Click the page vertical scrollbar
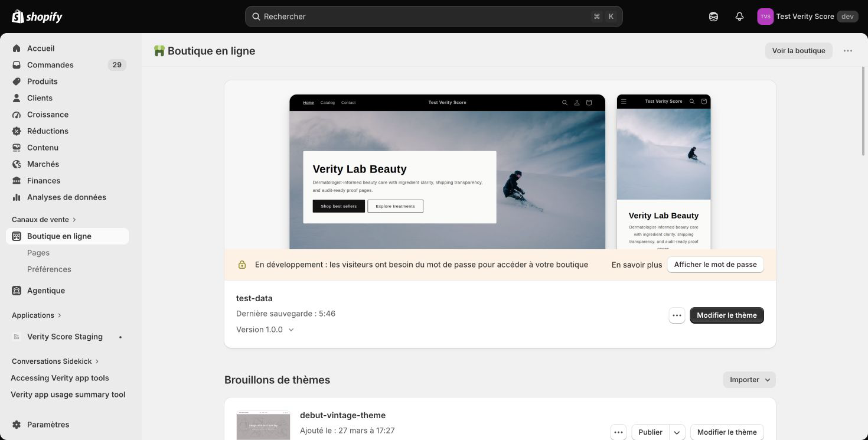Screen dimensions: 868x440 pyautogui.click(x=864, y=112)
